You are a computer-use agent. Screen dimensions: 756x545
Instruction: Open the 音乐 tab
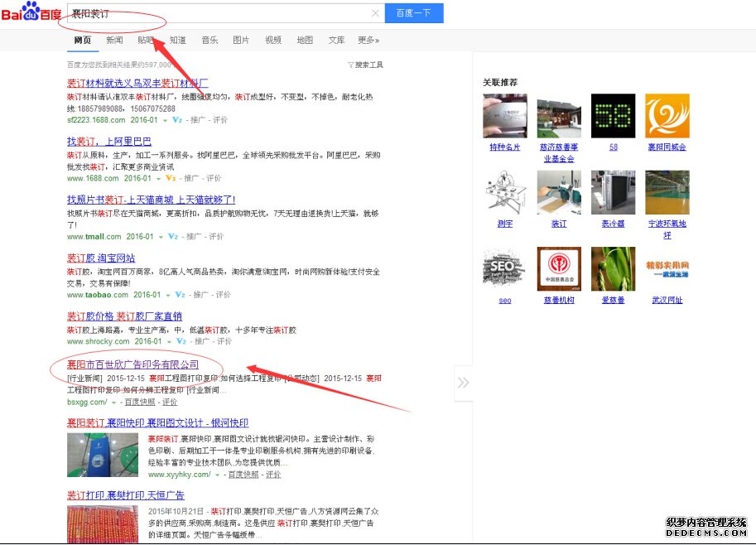click(x=209, y=40)
